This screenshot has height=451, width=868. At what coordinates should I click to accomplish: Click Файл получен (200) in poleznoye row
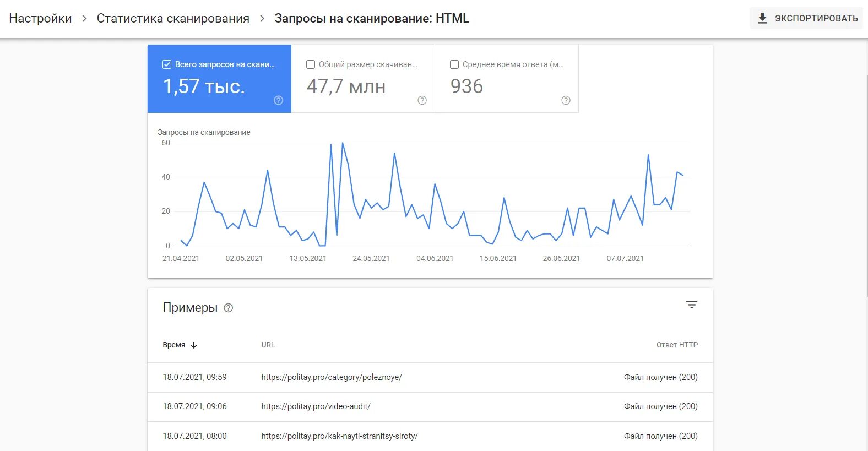[661, 377]
